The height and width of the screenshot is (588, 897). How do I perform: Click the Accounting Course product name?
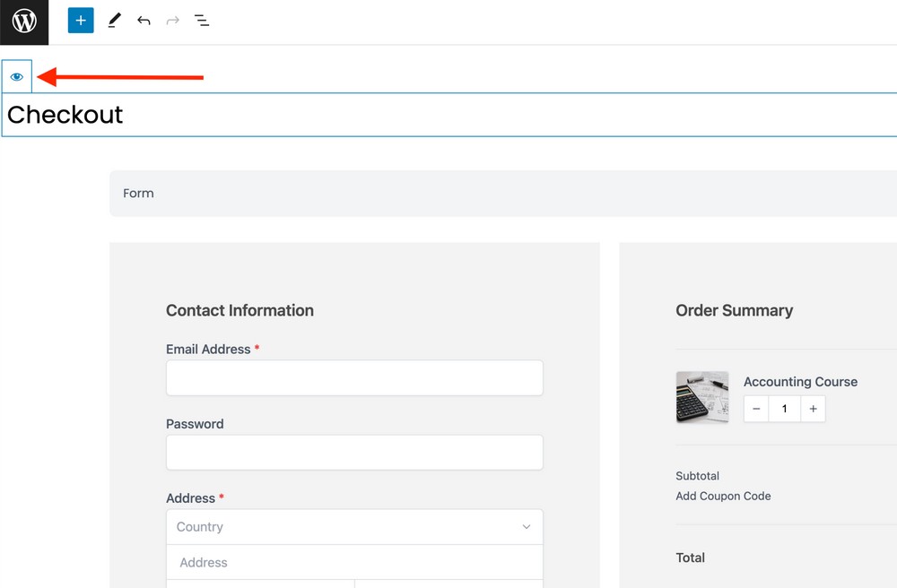[800, 382]
